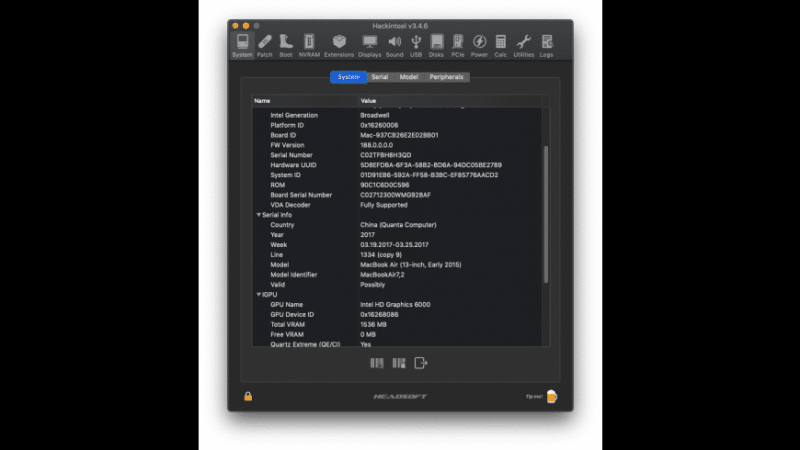
Task: Click the value Fully Supported
Action: point(384,205)
